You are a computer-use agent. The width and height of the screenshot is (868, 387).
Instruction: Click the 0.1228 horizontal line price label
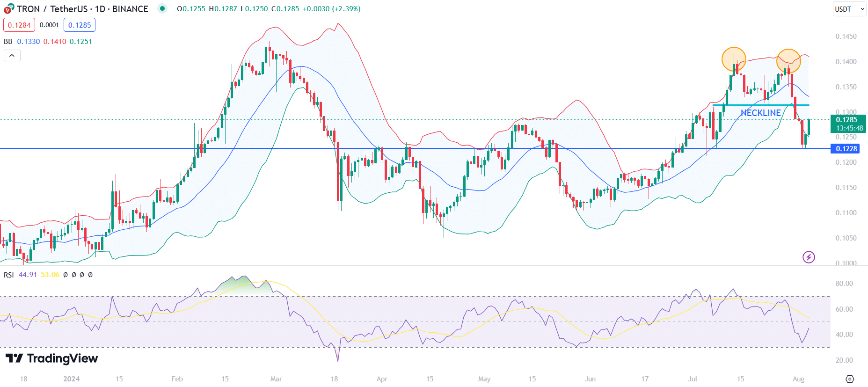coord(846,148)
